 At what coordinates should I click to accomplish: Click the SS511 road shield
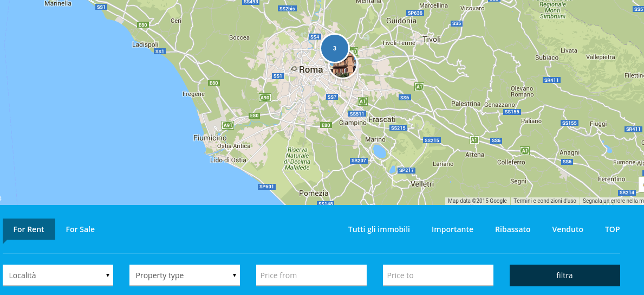[x=357, y=113]
